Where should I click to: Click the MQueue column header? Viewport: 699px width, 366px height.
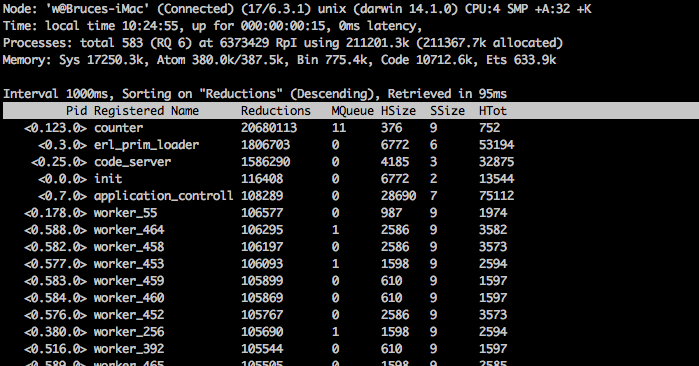[x=352, y=111]
